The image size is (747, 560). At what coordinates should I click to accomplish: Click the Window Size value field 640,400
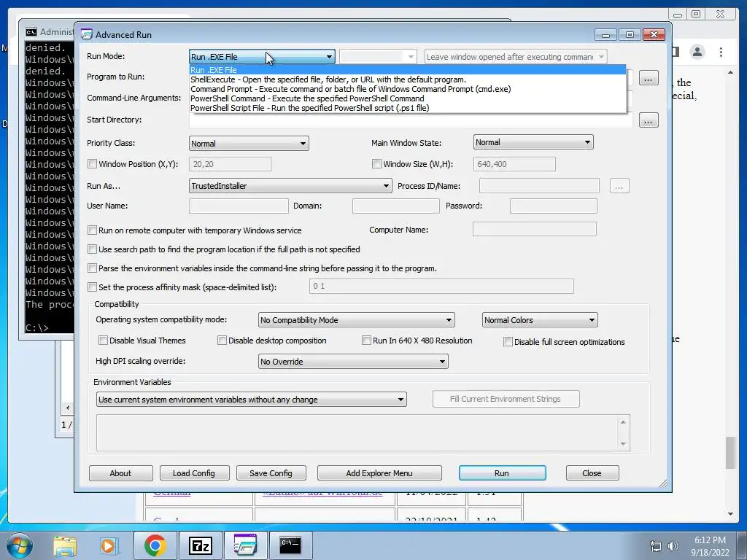click(514, 164)
